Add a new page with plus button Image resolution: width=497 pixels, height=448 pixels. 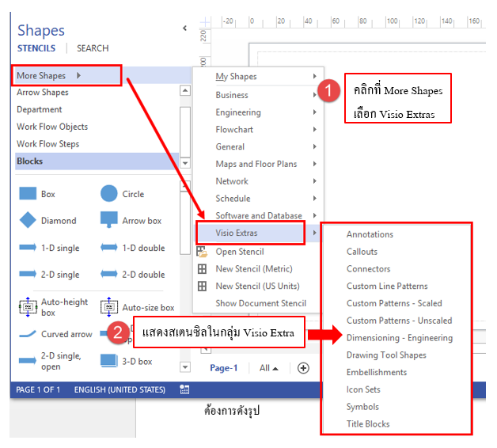(x=302, y=368)
